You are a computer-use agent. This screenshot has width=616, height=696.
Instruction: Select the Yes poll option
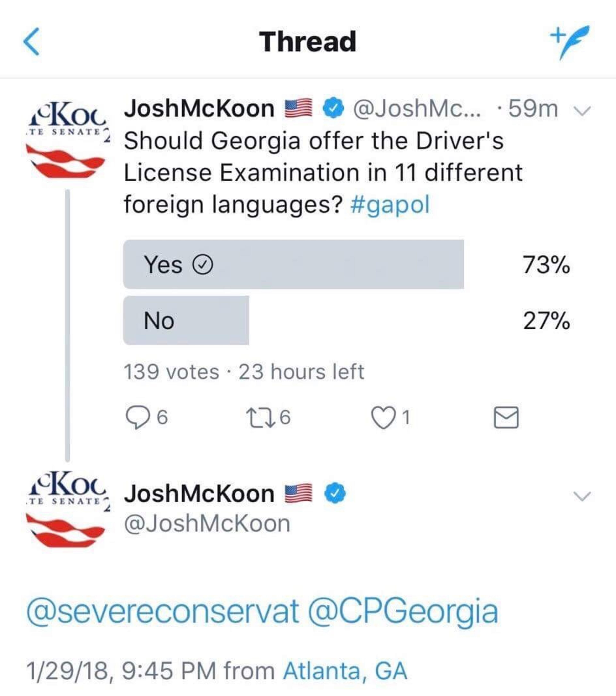(x=293, y=265)
